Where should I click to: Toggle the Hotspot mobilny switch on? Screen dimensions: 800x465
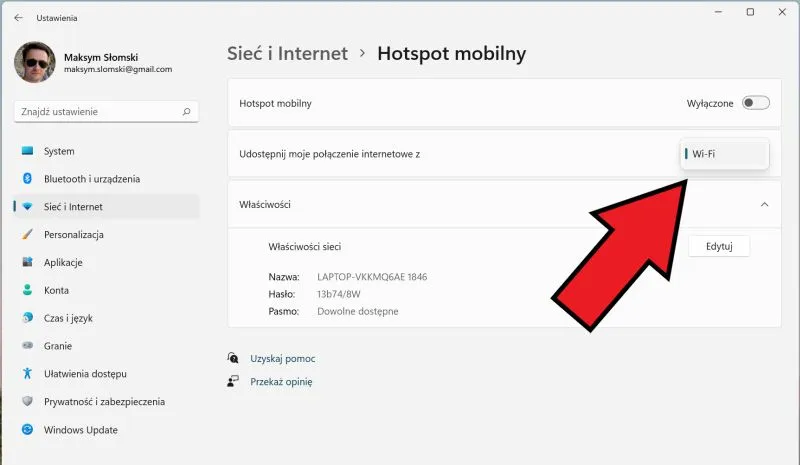tap(756, 103)
